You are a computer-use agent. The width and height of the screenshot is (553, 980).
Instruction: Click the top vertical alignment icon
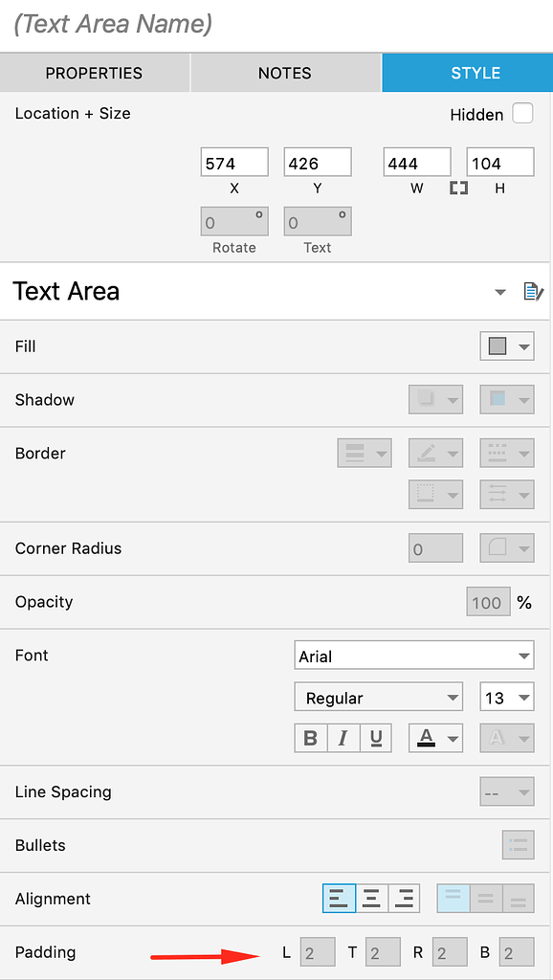click(453, 898)
